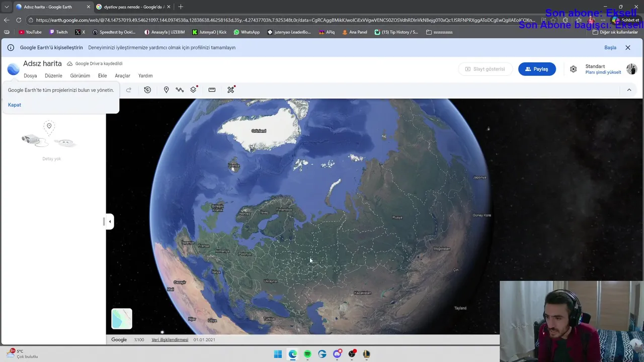Viewport: 644px width, 362px height.
Task: Open the League of Legends taskbar icon
Action: point(366,354)
